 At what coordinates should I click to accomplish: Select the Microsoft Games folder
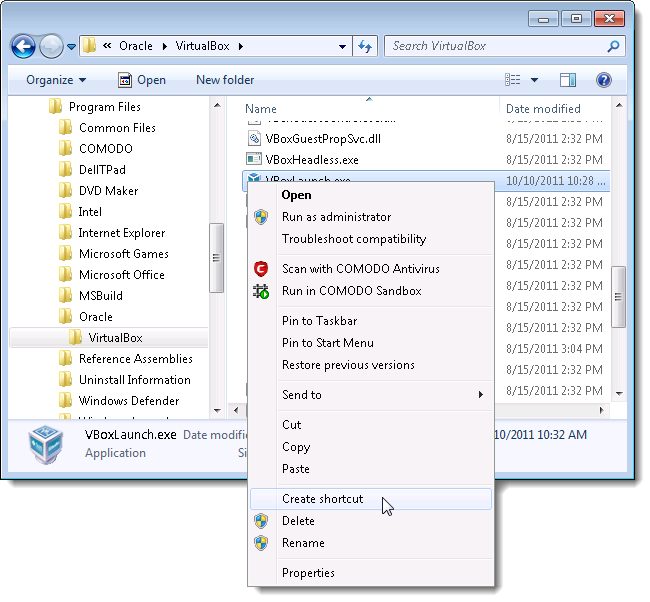tap(124, 254)
